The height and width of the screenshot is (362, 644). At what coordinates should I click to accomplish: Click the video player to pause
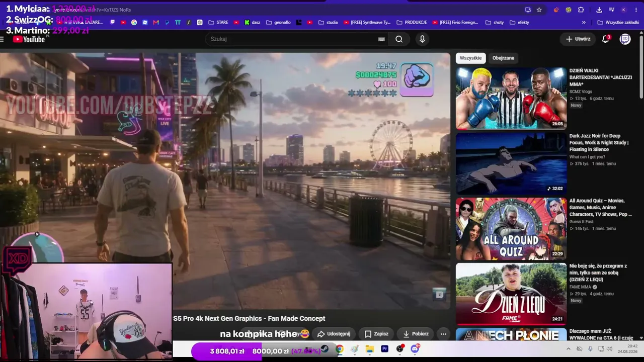pyautogui.click(x=225, y=181)
